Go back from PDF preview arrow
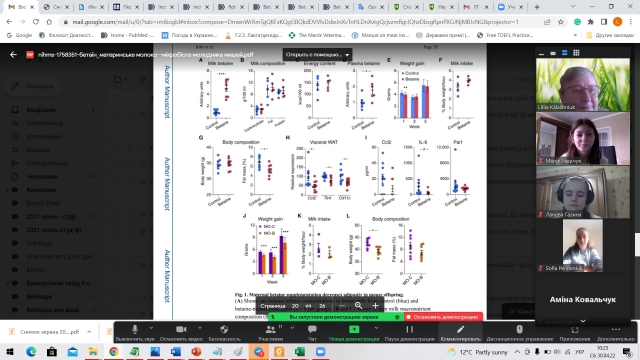Screen dimensions: 640x360 pyautogui.click(x=13, y=55)
